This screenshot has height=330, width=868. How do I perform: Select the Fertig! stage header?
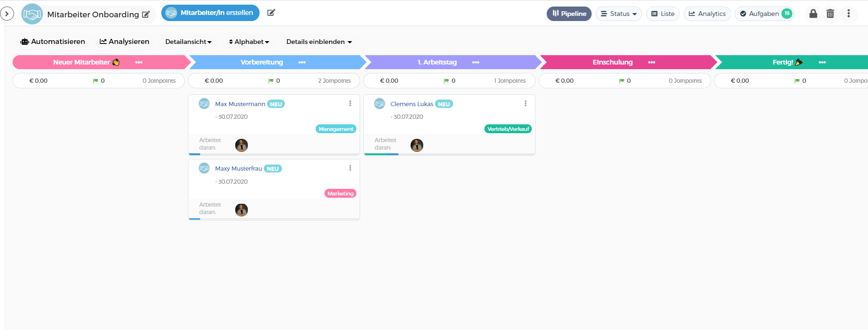point(791,62)
